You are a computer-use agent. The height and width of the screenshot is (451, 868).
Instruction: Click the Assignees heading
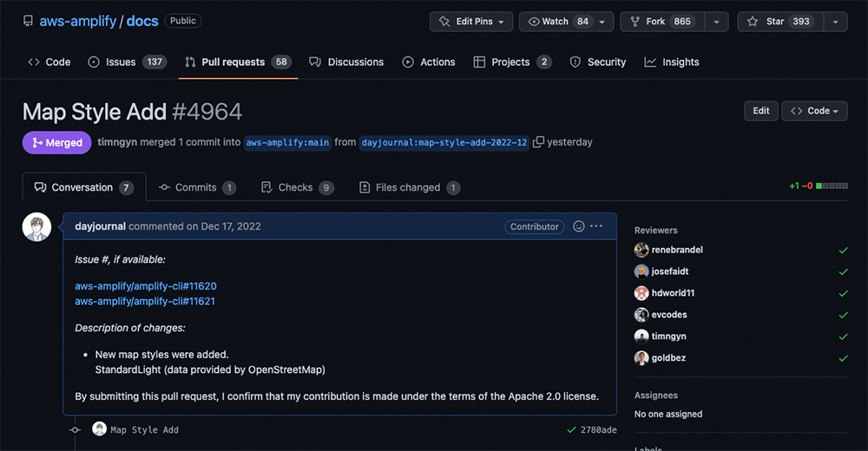click(x=656, y=395)
